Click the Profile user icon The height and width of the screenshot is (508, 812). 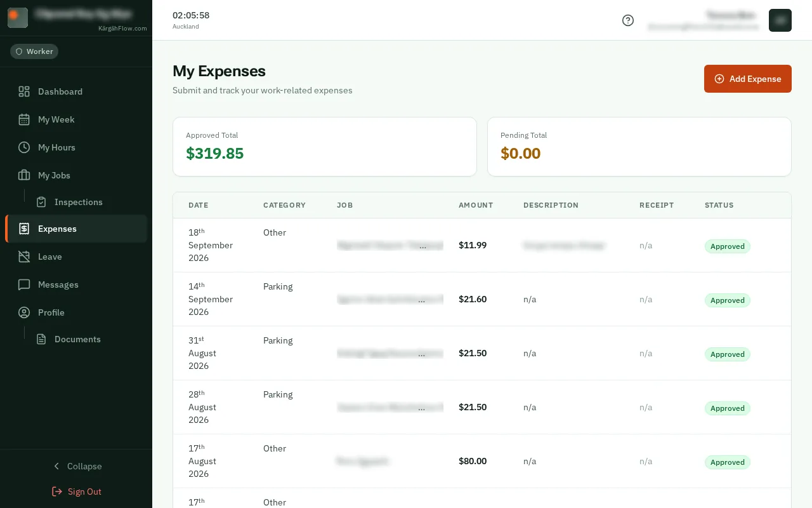24,312
